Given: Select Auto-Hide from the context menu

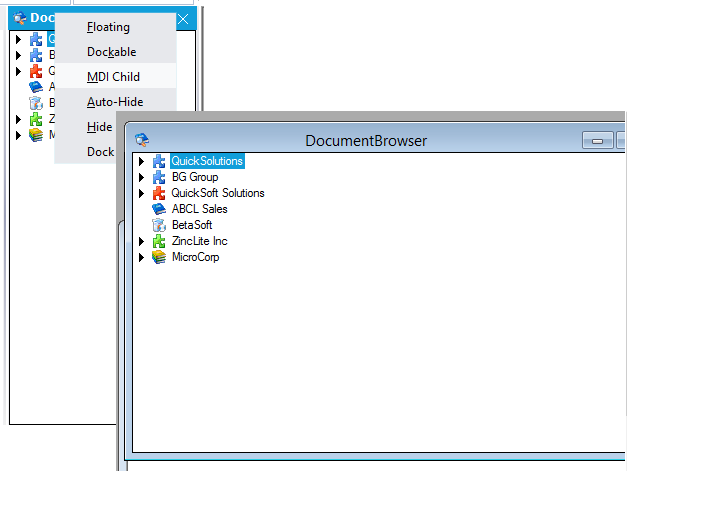Looking at the screenshot, I should [115, 102].
